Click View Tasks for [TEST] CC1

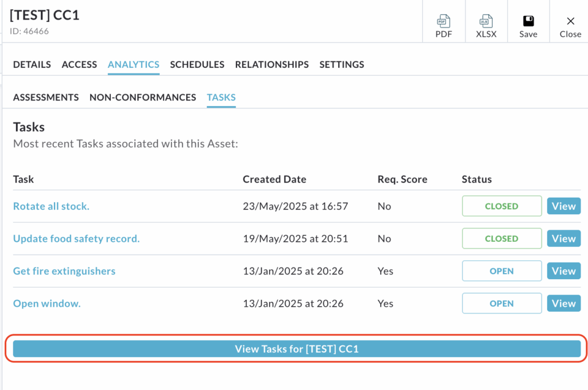(296, 349)
